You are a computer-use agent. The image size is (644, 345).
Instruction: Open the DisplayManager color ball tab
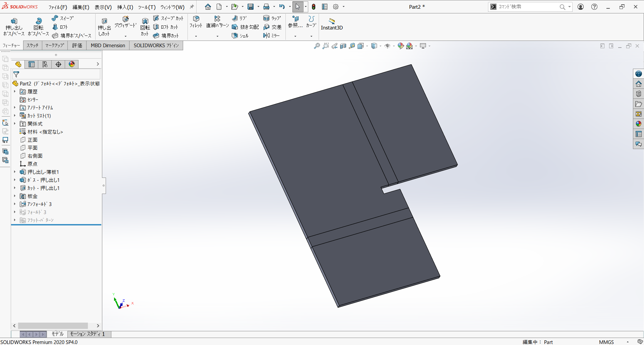[72, 64]
